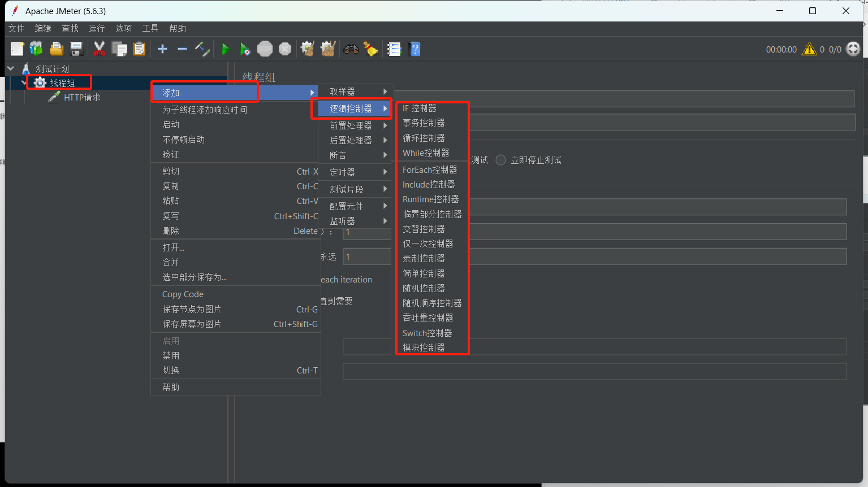Click the Toggle enable/disable icon in toolbar
Viewport: 868px width, 487px height.
pos(202,49)
